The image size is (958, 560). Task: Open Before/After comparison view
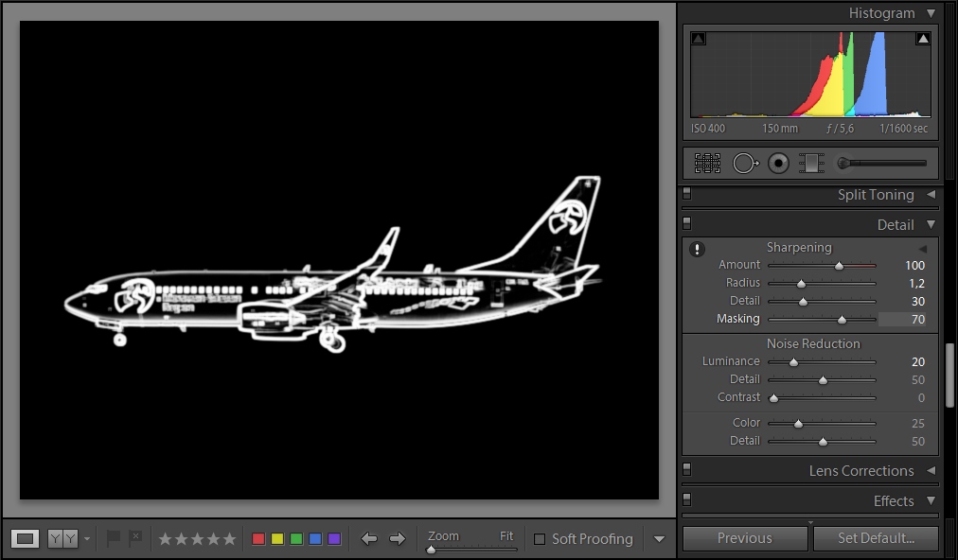click(x=62, y=538)
